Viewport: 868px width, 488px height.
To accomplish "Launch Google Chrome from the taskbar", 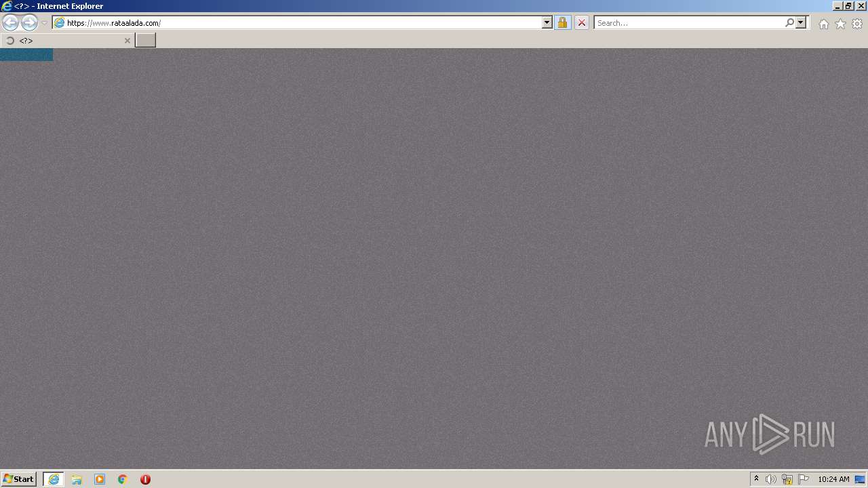I will (123, 479).
